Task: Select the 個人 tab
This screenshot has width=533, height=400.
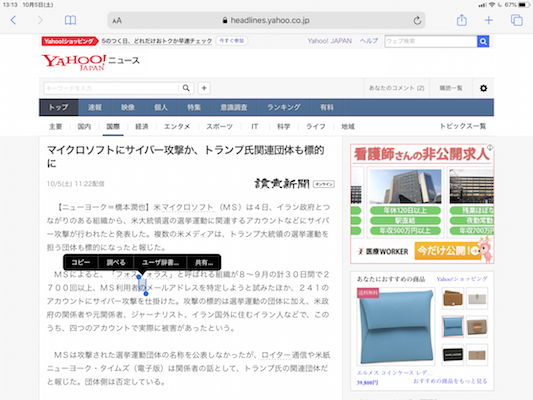Action: tap(161, 107)
